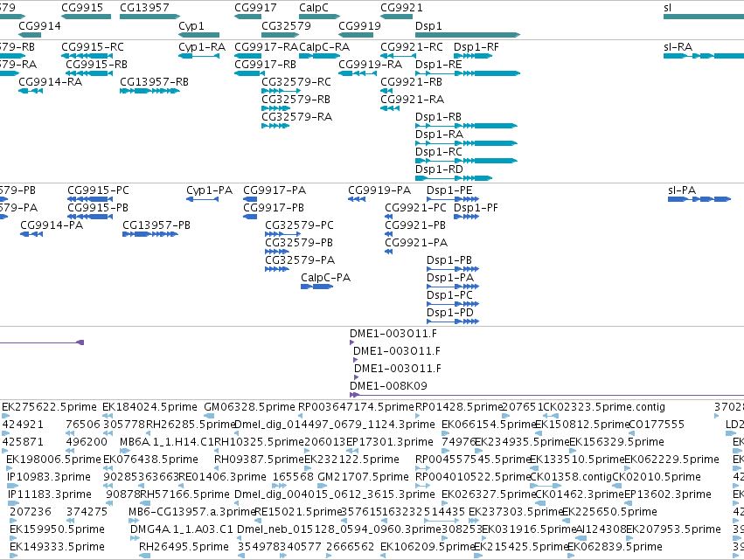Click the CG9919 gene label
The height and width of the screenshot is (560, 744).
tap(359, 25)
